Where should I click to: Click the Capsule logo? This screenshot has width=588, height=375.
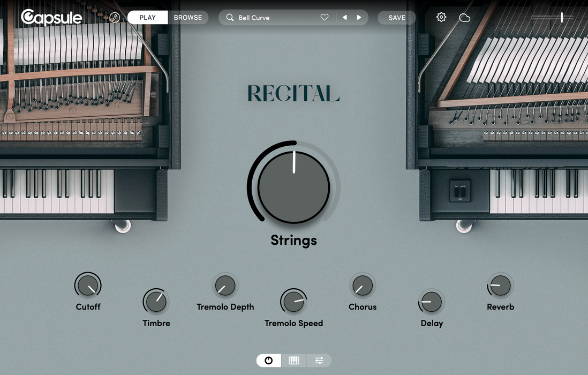click(x=51, y=18)
